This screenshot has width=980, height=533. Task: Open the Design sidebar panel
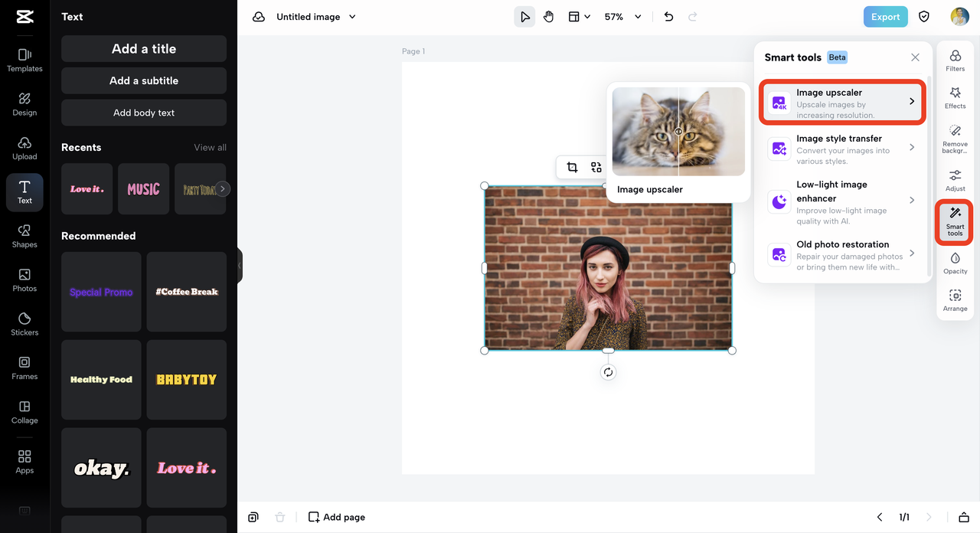pos(24,104)
